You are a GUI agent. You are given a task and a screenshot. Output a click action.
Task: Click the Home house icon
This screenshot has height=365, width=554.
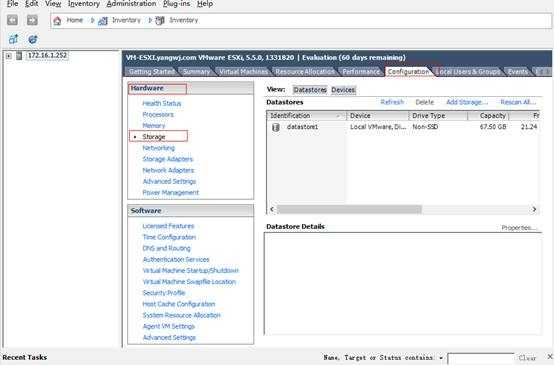57,20
